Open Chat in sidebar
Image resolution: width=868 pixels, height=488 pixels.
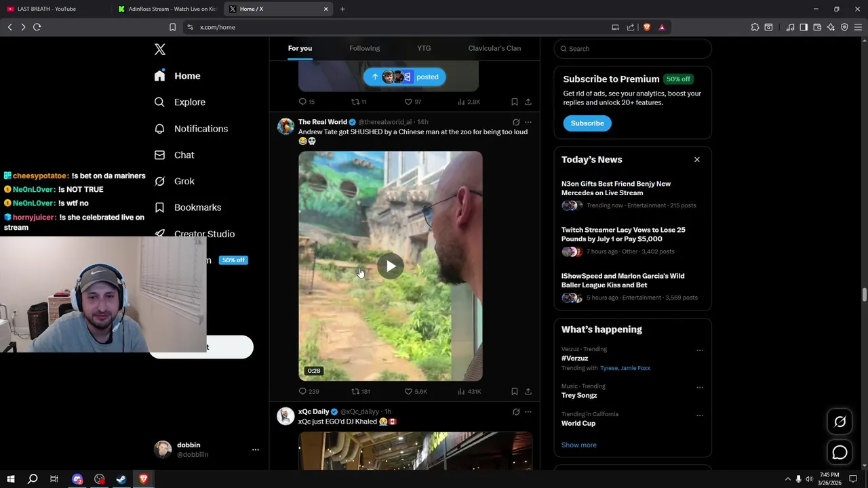tap(174, 155)
